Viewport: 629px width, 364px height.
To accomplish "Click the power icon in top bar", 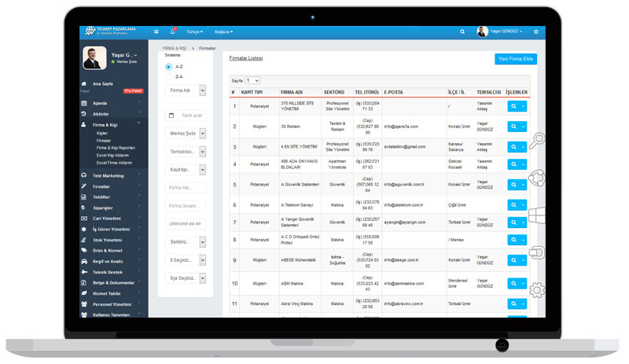I will pos(536,31).
